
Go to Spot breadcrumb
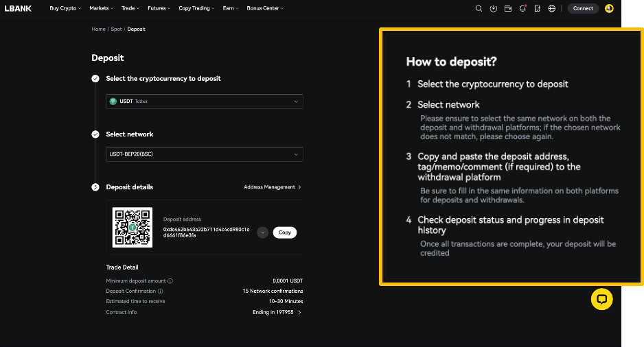(x=116, y=29)
